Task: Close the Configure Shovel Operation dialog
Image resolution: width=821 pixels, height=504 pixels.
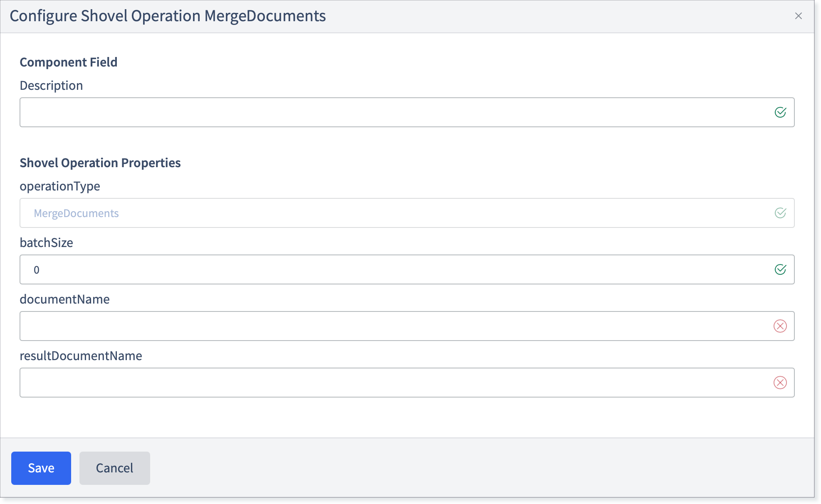Action: 798,16
